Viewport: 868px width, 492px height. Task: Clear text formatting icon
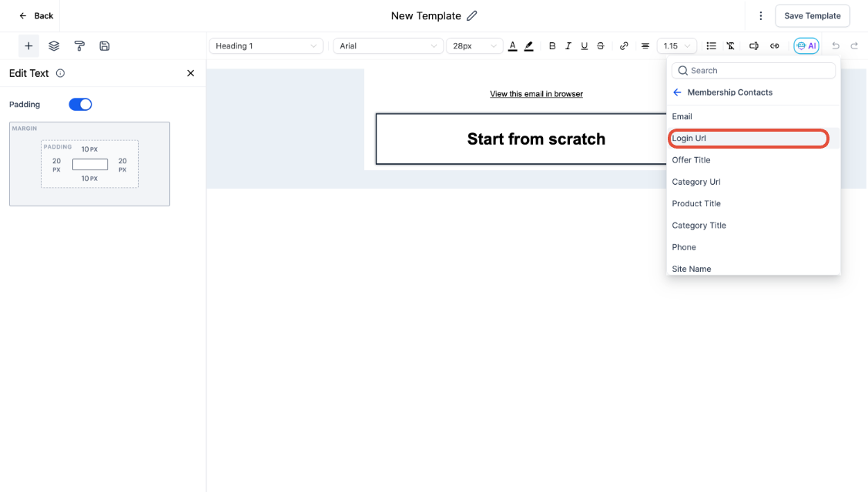click(x=730, y=46)
